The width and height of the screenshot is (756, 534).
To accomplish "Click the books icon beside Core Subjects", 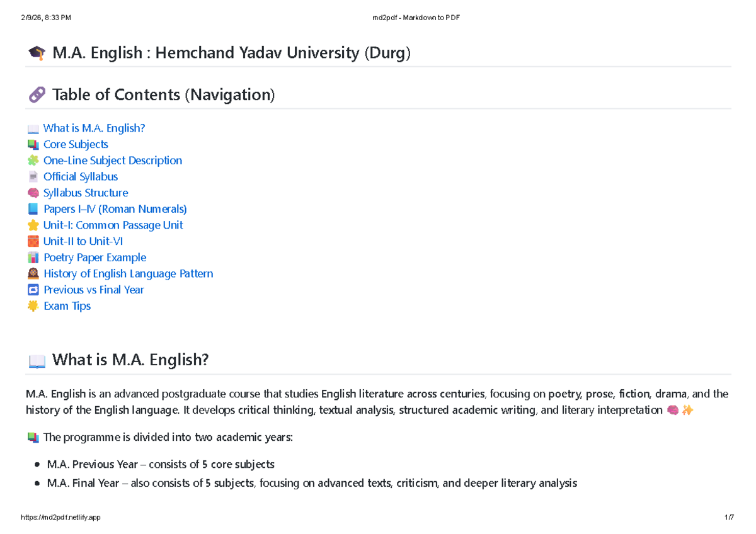I will (33, 145).
